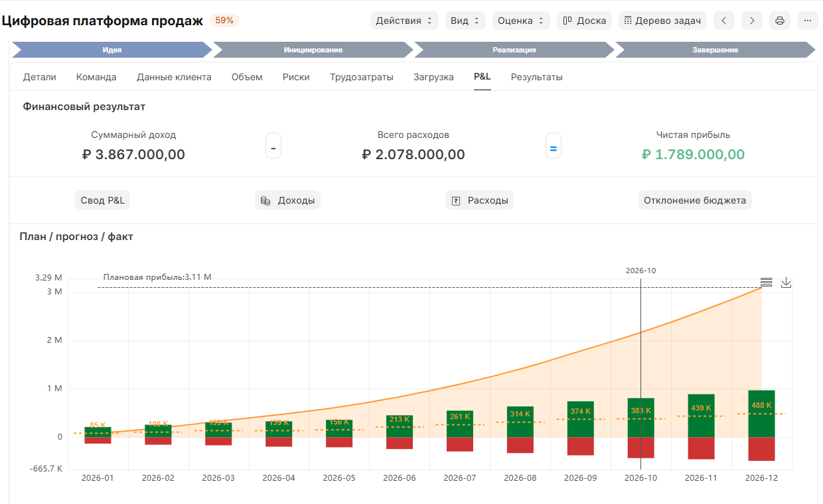Open the Дерево задач task tree
The width and height of the screenshot is (823, 504).
(x=662, y=21)
